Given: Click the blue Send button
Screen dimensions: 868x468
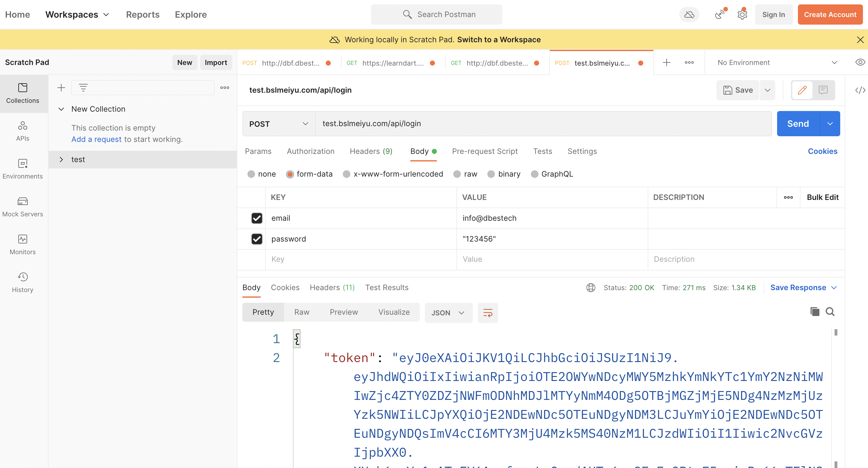Looking at the screenshot, I should tap(798, 124).
